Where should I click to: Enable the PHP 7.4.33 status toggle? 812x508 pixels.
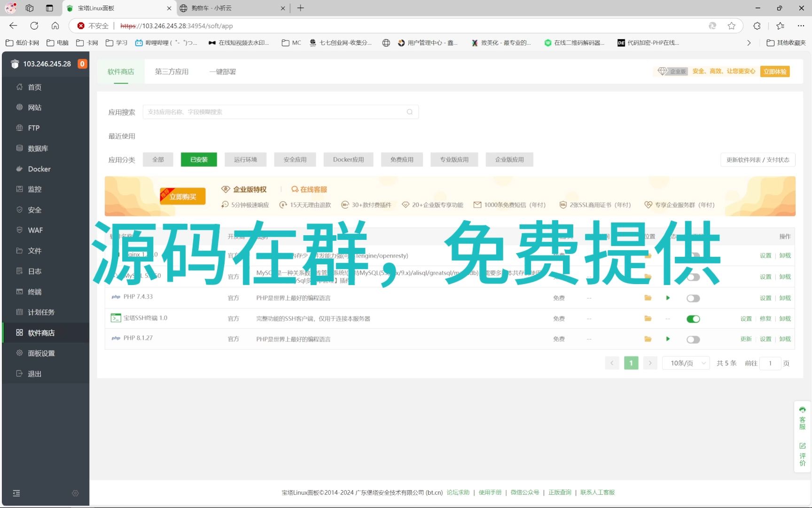coord(693,298)
